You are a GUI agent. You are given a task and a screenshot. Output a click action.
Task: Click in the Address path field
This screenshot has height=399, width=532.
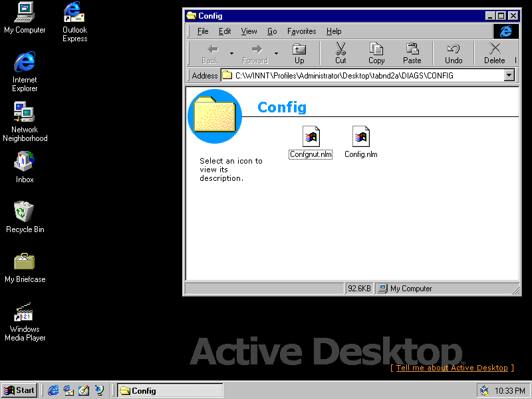click(x=362, y=75)
